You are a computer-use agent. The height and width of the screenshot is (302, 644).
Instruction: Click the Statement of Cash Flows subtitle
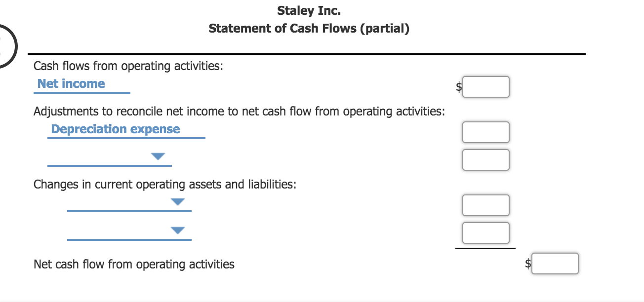coord(309,29)
